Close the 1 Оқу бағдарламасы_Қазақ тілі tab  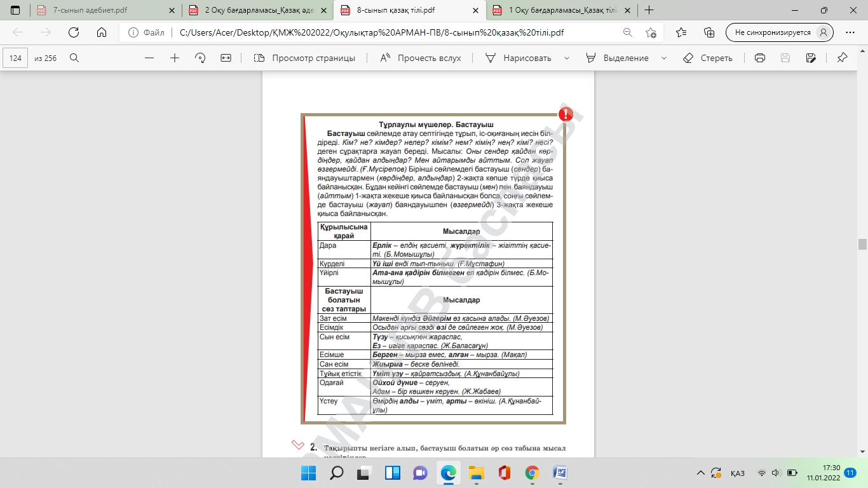pos(628,10)
